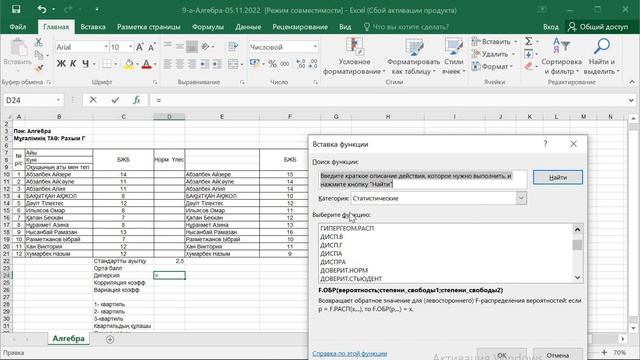Toggle underline formatting (Ч)
The image size is (640, 360).
pyautogui.click(x=85, y=64)
